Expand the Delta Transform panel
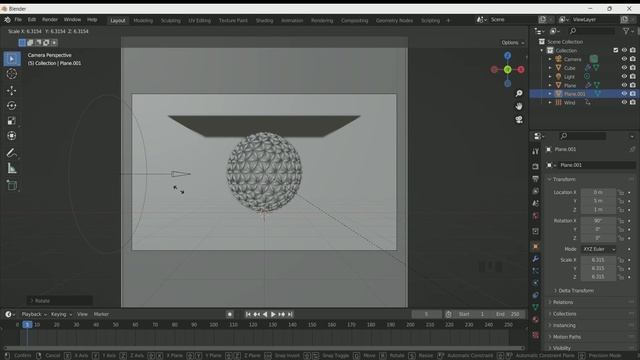The width and height of the screenshot is (640, 360). [576, 291]
